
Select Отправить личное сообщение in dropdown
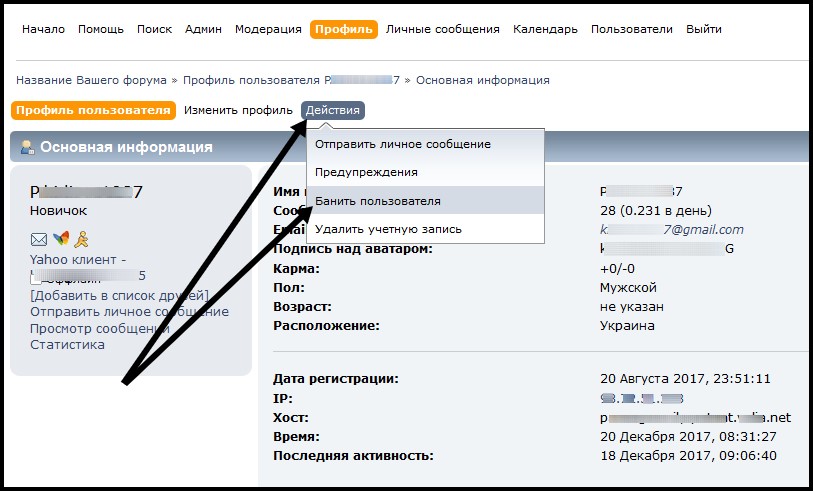pyautogui.click(x=403, y=144)
